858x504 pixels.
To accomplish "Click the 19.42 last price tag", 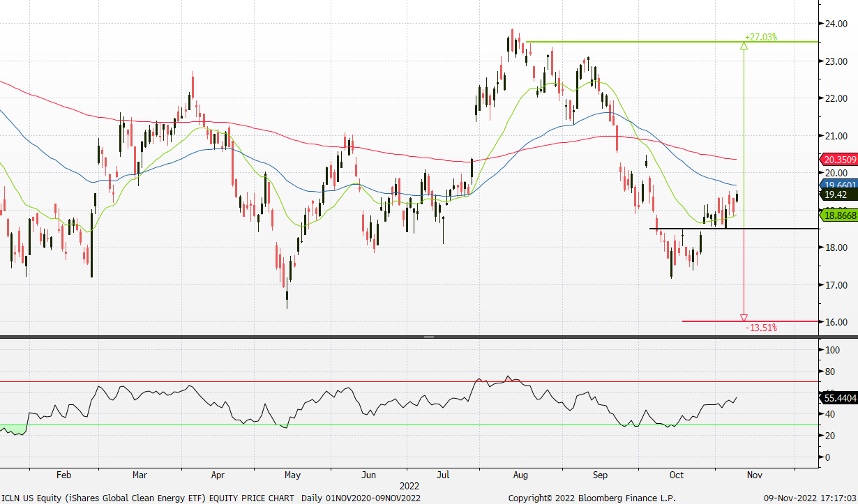I will click(x=840, y=195).
